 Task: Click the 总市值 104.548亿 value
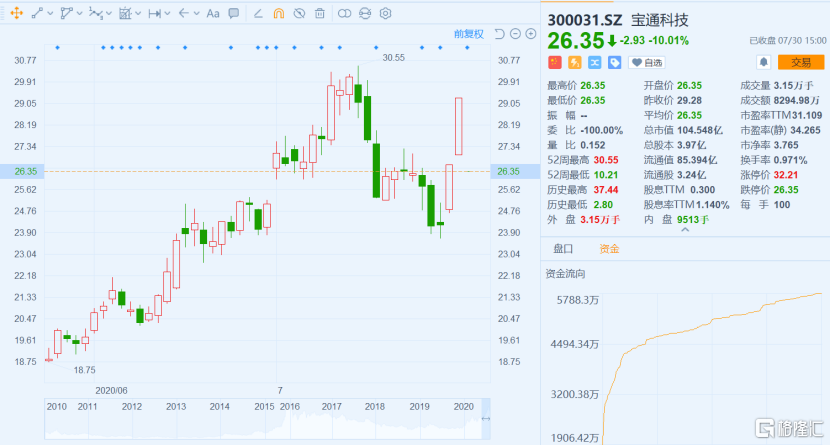click(x=699, y=130)
